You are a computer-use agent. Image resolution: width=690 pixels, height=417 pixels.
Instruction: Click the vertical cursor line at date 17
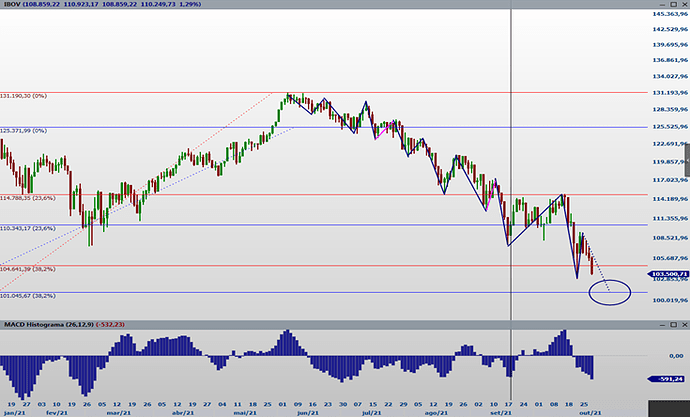[x=511, y=207]
